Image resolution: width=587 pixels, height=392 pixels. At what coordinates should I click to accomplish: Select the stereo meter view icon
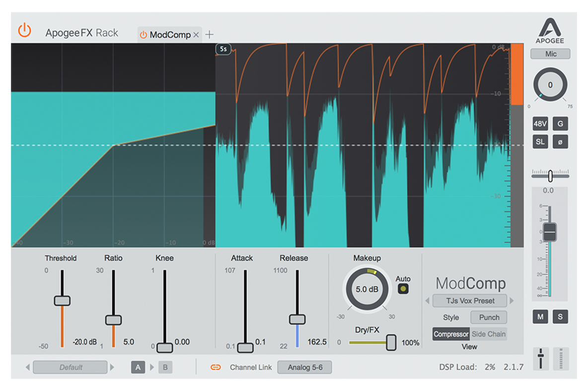(561, 359)
